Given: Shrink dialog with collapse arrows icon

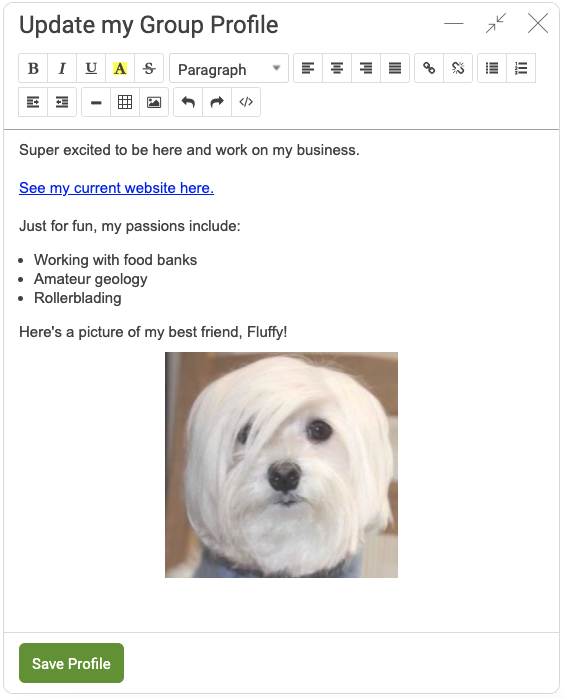Looking at the screenshot, I should click(x=495, y=23).
